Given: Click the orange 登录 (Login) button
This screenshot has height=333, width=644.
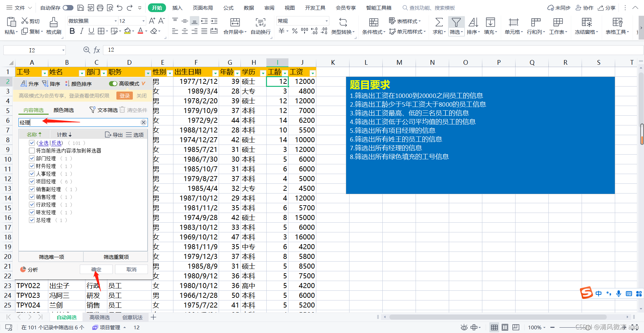Looking at the screenshot, I should pyautogui.click(x=124, y=96).
